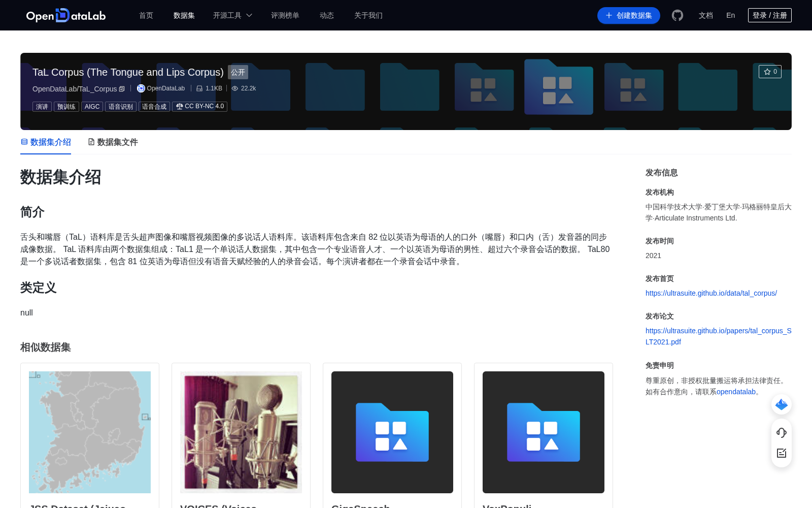This screenshot has height=508, width=812.
Task: Star the TaL Corpus dataset
Action: pyautogui.click(x=770, y=72)
